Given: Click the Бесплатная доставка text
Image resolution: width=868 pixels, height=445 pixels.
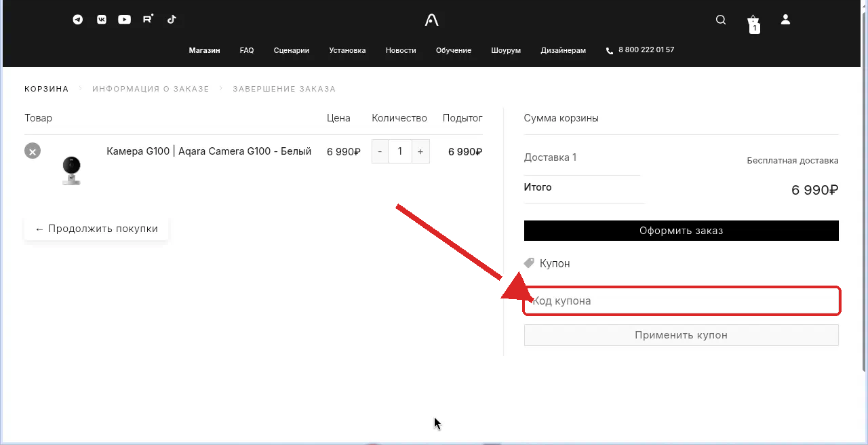Looking at the screenshot, I should pyautogui.click(x=793, y=161).
